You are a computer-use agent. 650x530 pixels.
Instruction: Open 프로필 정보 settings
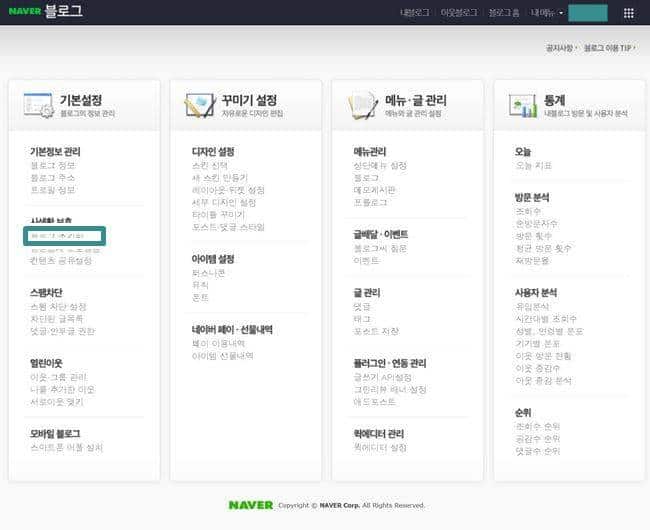click(x=53, y=190)
